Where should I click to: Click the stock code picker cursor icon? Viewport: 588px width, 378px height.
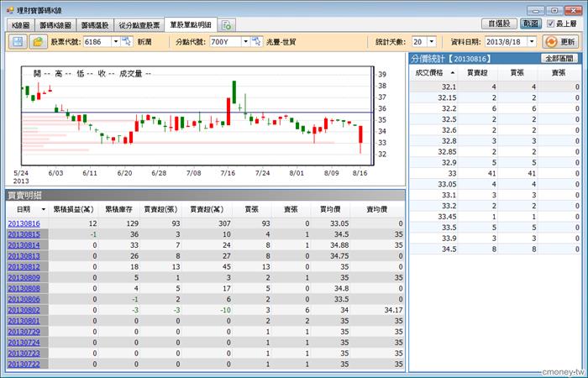pyautogui.click(x=127, y=42)
